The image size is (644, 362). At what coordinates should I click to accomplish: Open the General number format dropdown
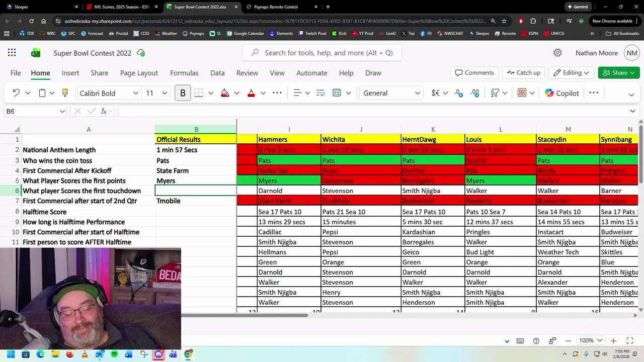click(x=391, y=93)
